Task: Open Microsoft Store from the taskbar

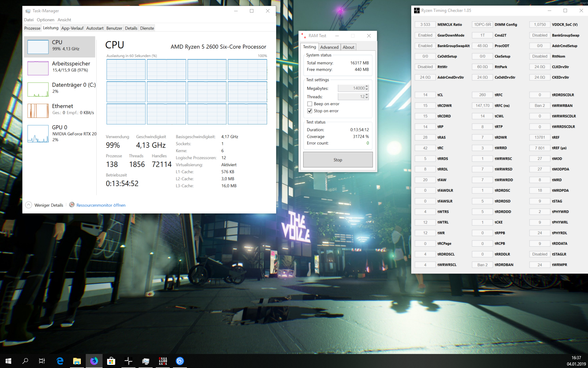Action: (x=111, y=361)
